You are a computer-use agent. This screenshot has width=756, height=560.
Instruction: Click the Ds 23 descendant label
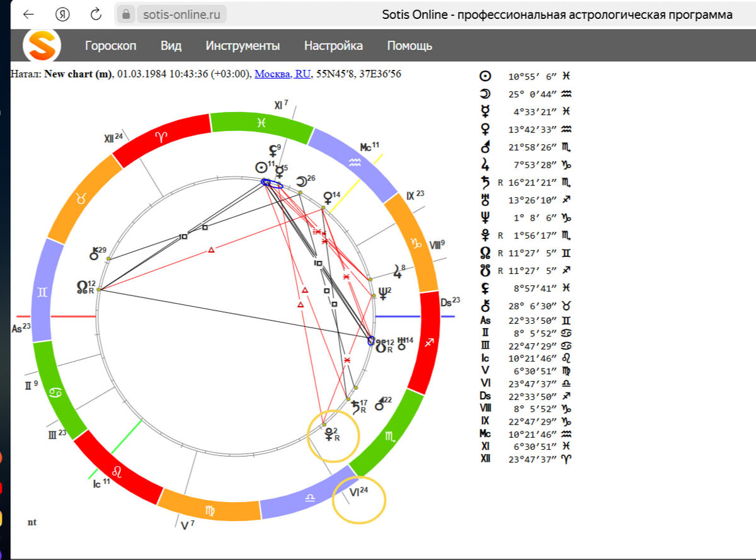coord(451,302)
